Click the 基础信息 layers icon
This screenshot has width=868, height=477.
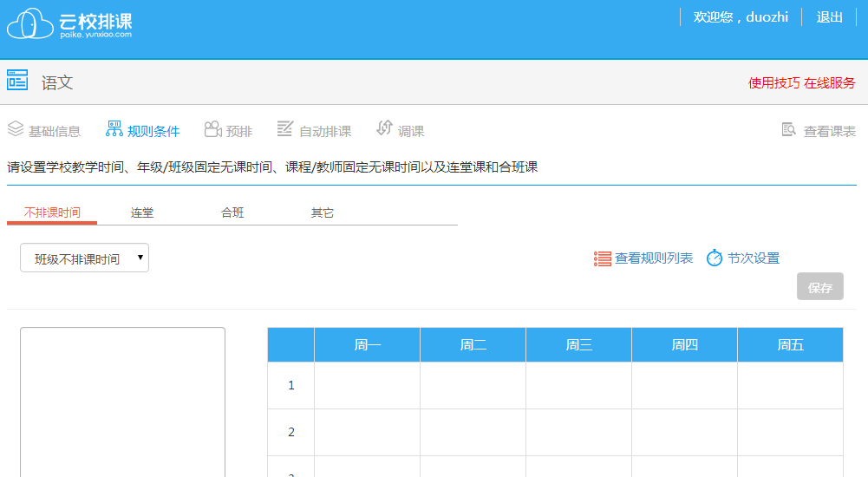point(15,129)
